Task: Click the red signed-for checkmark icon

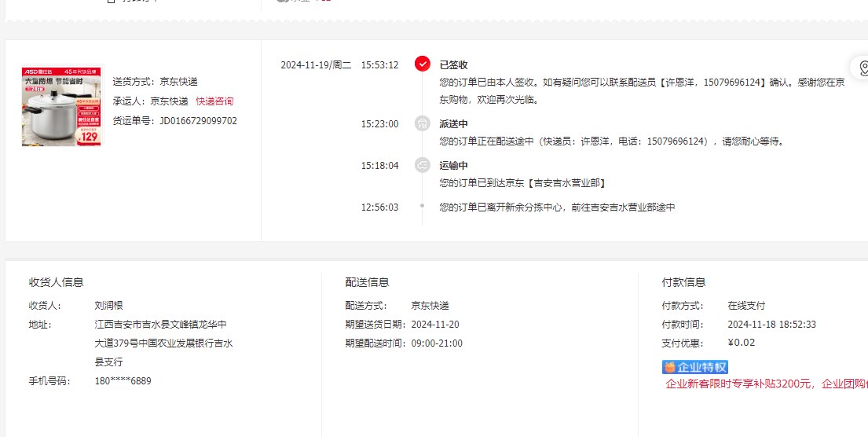Action: [x=423, y=64]
